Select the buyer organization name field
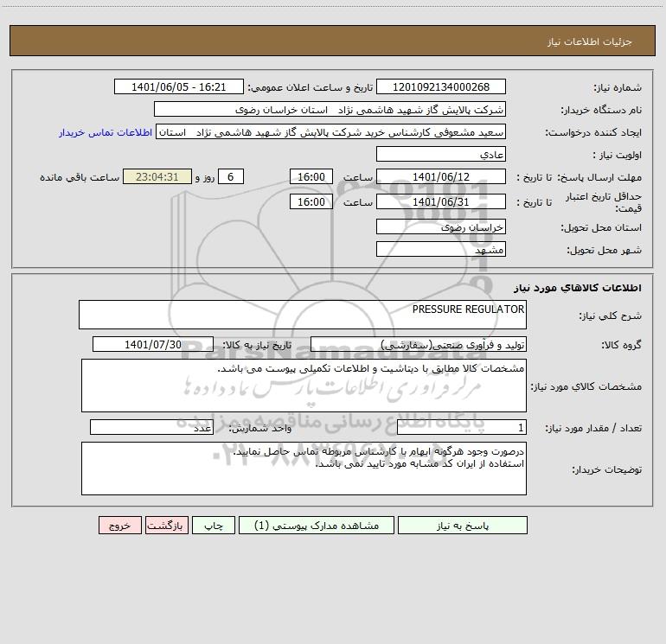 pos(330,109)
